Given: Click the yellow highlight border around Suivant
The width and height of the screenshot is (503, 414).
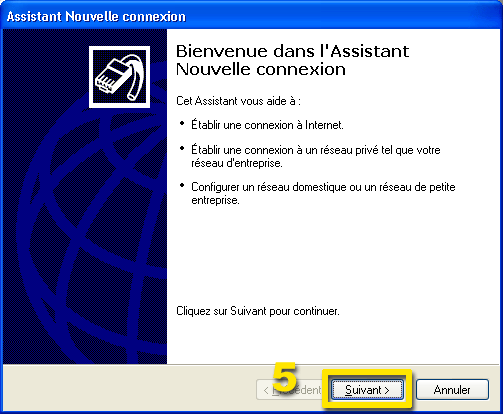Looking at the screenshot, I should 367,371.
